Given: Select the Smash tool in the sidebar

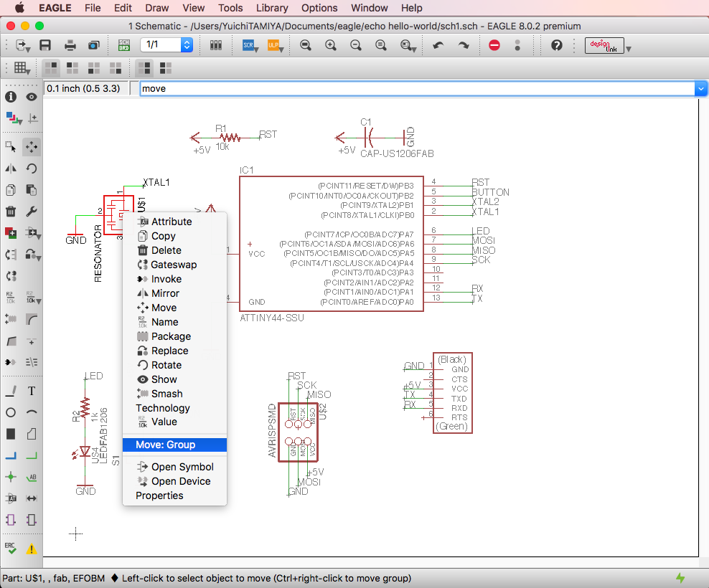Looking at the screenshot, I should (11, 319).
